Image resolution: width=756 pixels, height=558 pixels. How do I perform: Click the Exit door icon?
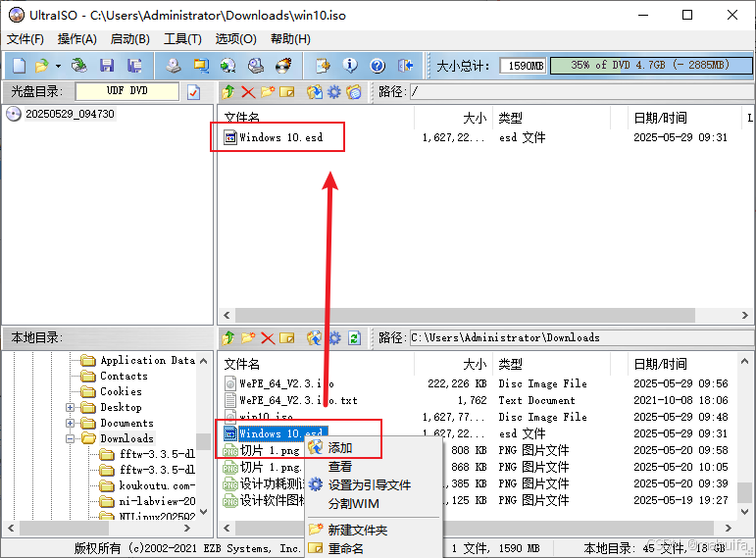coord(406,65)
